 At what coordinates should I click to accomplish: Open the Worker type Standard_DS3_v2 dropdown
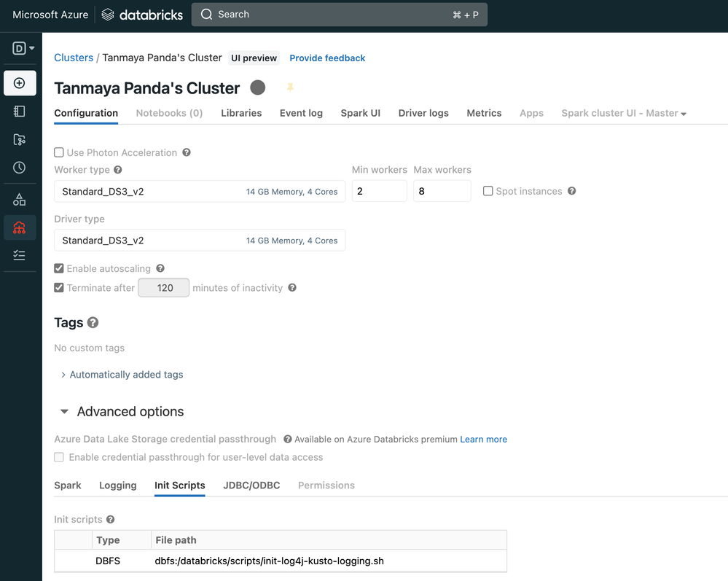click(x=200, y=191)
